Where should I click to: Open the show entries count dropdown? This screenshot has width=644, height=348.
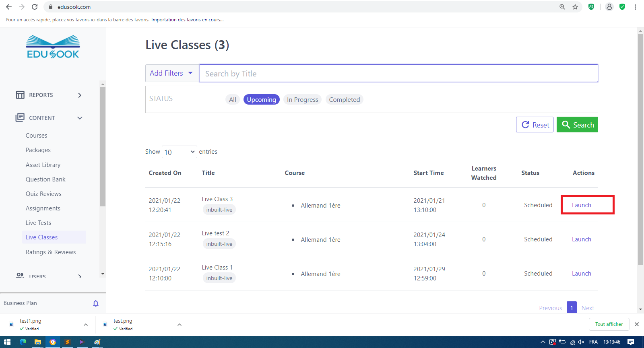coord(179,152)
